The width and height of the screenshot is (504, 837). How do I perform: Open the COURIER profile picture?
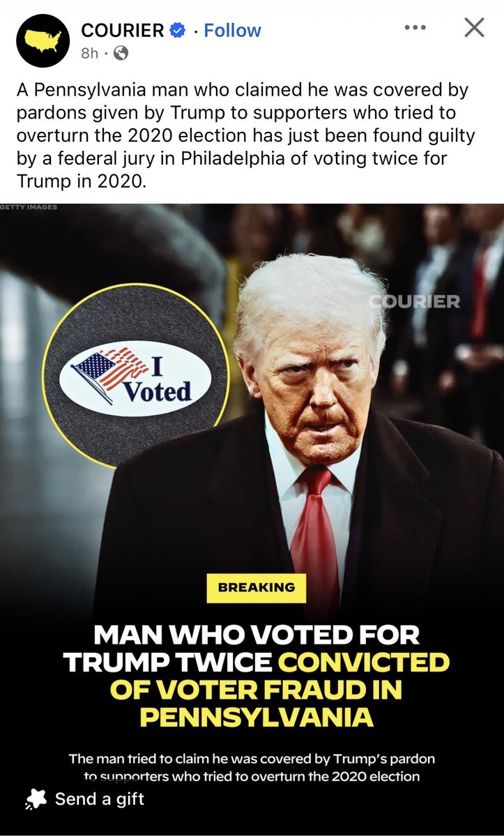click(x=43, y=40)
